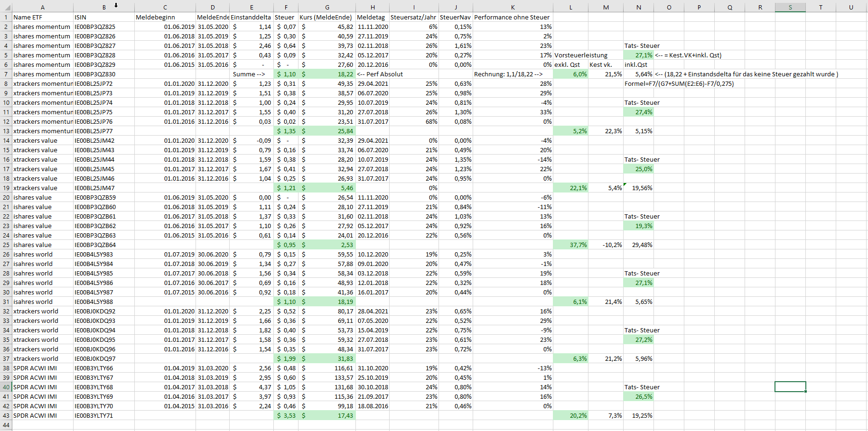Click the green 27,4% Tats-Steuer value
This screenshot has width=868, height=431.
pos(638,112)
